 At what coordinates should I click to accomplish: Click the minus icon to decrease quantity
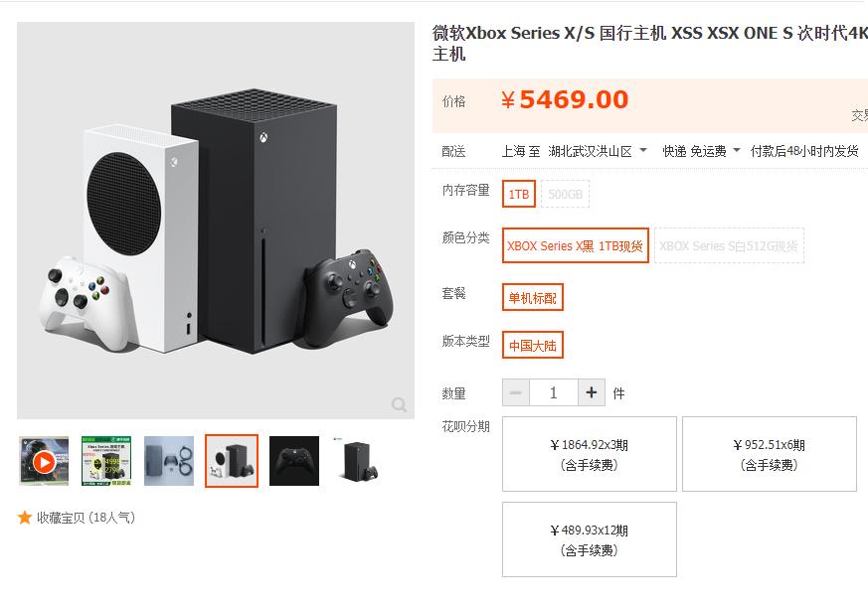coord(516,392)
